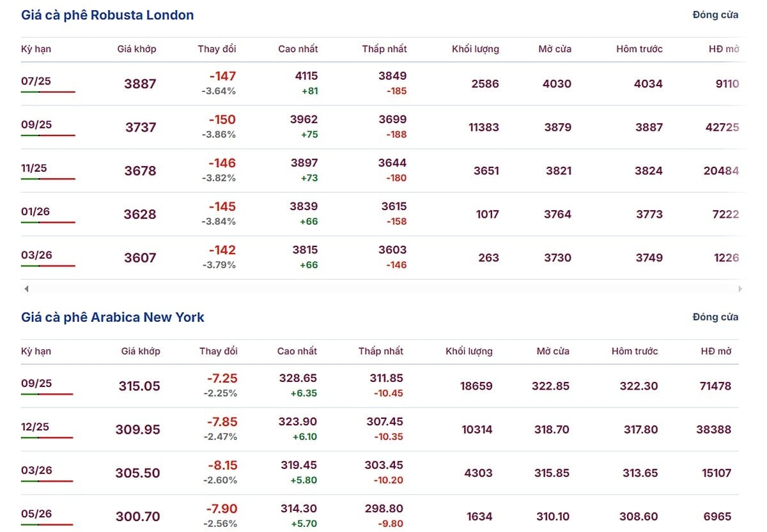The image size is (767, 532).
Task: Click the Giá cà phê Arabica New York heading
Action: click(112, 317)
